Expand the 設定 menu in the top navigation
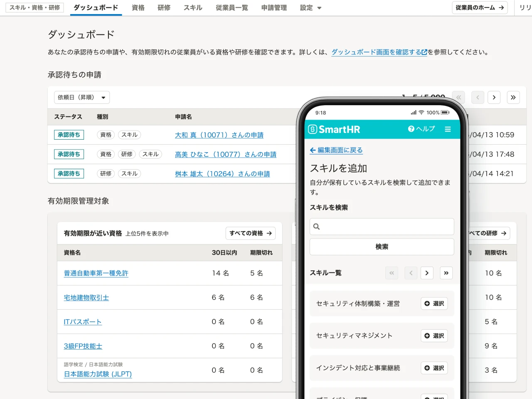532x399 pixels. pyautogui.click(x=310, y=7)
